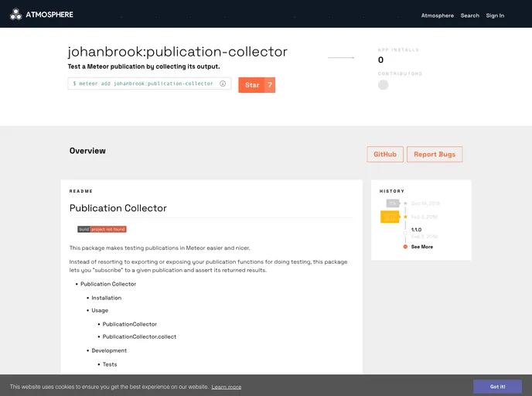Click the gray star marker in History
The image size is (532, 396).
(405, 203)
